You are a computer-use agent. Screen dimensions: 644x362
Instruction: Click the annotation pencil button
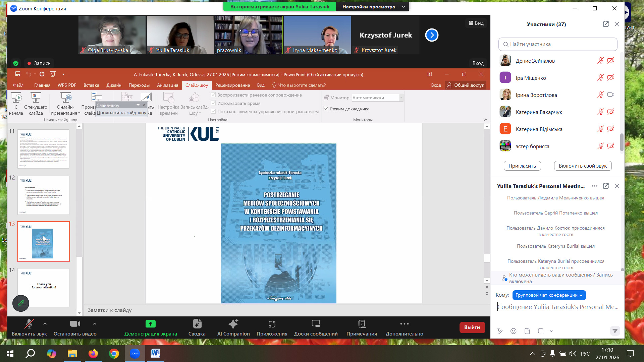point(21,303)
